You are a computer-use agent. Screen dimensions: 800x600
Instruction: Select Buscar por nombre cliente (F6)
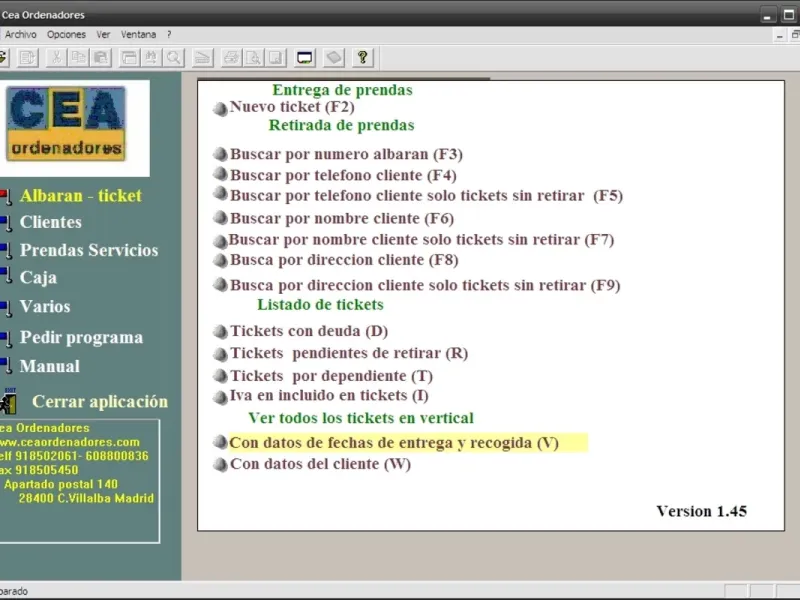pyautogui.click(x=342, y=218)
